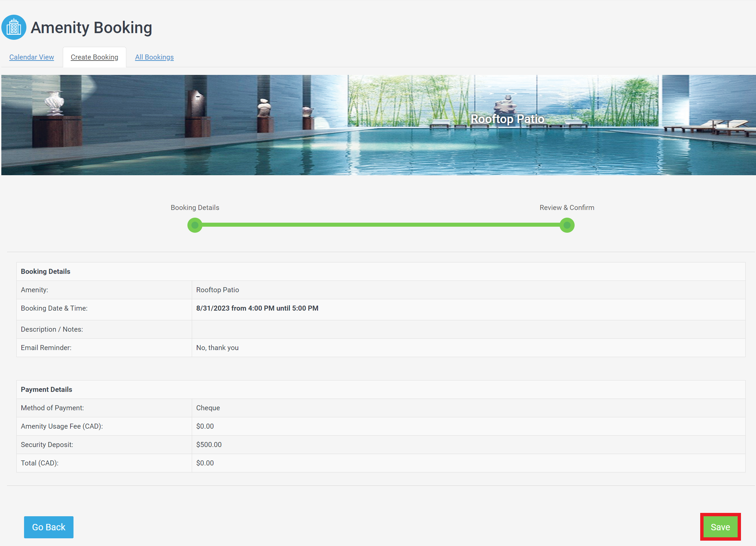Click the Rooftop Patio amenity value

click(x=217, y=290)
